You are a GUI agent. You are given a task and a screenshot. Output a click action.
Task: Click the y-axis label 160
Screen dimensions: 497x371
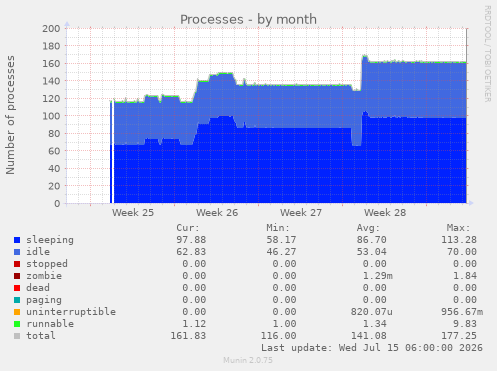tap(51, 63)
